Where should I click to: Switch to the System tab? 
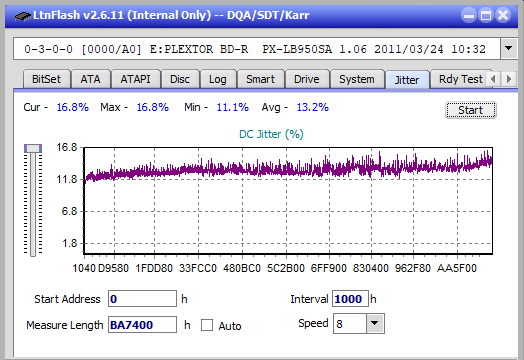[357, 79]
